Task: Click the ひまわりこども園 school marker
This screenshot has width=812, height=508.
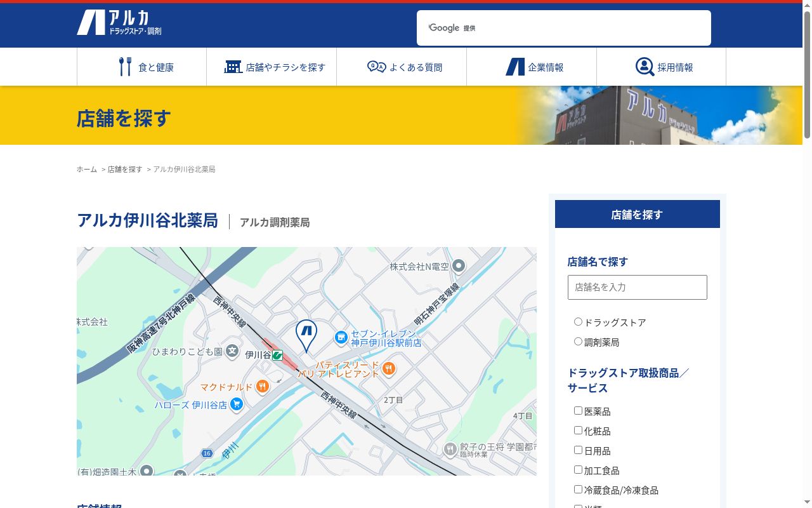Action: coord(232,351)
